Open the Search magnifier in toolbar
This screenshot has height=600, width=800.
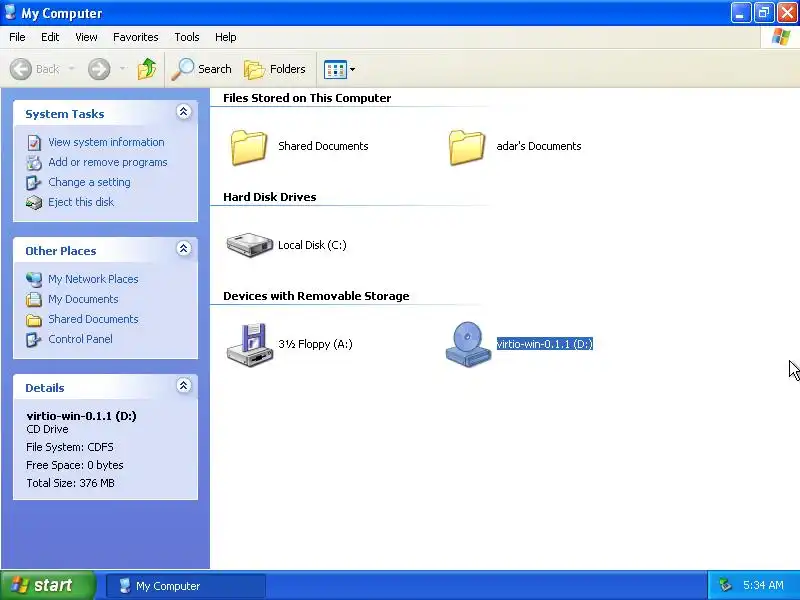183,69
